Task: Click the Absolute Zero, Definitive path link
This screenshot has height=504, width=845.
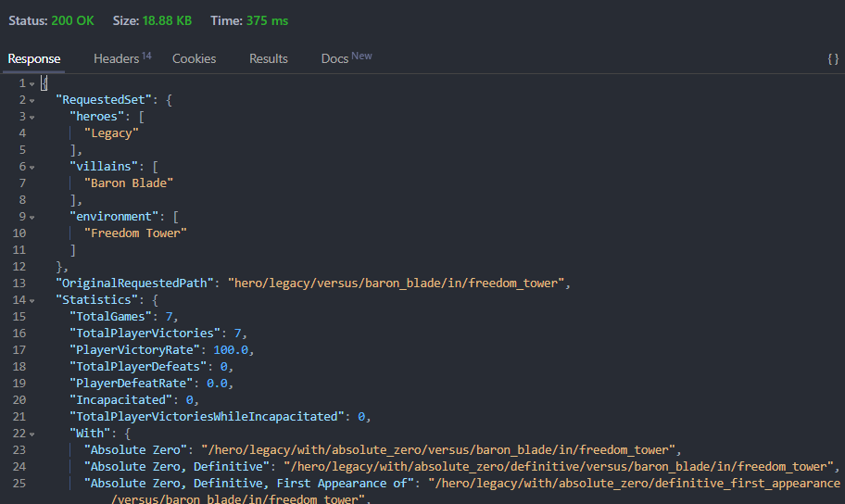Action: [559, 466]
